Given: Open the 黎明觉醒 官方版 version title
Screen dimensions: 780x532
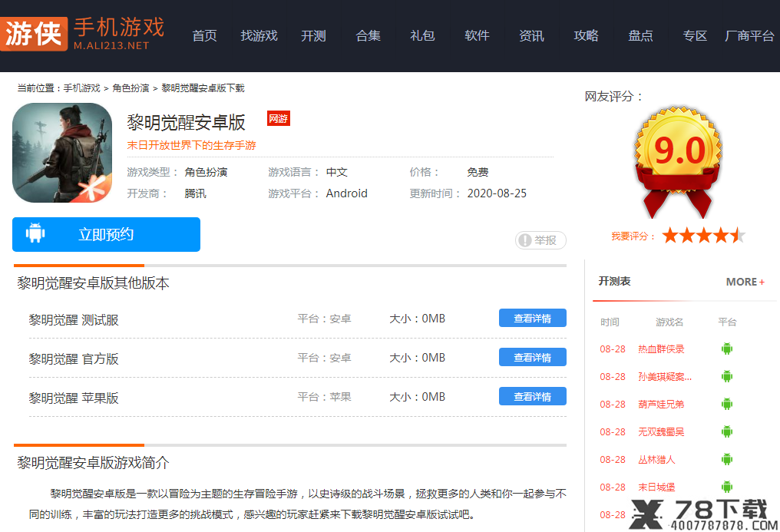Looking at the screenshot, I should pos(74,359).
